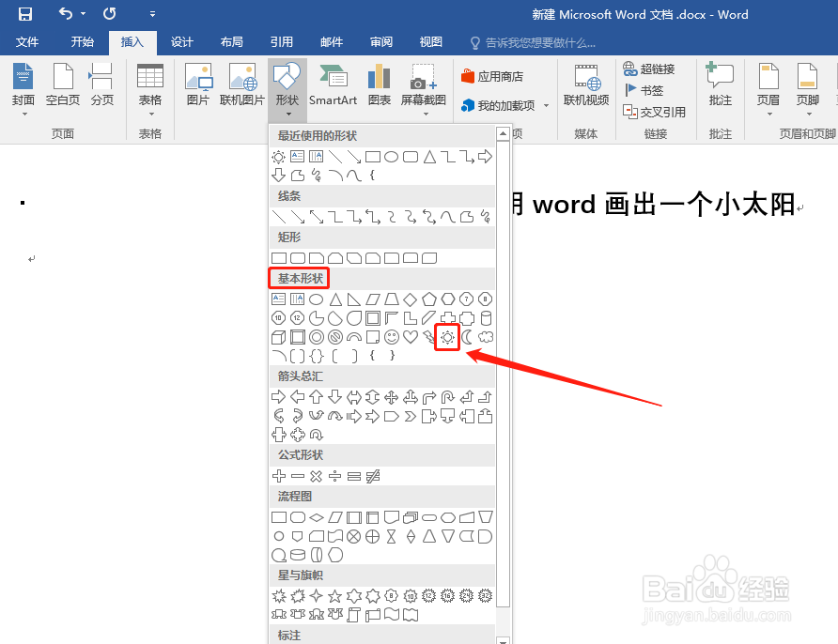Choose the U-Turn Arrow shape

click(x=447, y=397)
